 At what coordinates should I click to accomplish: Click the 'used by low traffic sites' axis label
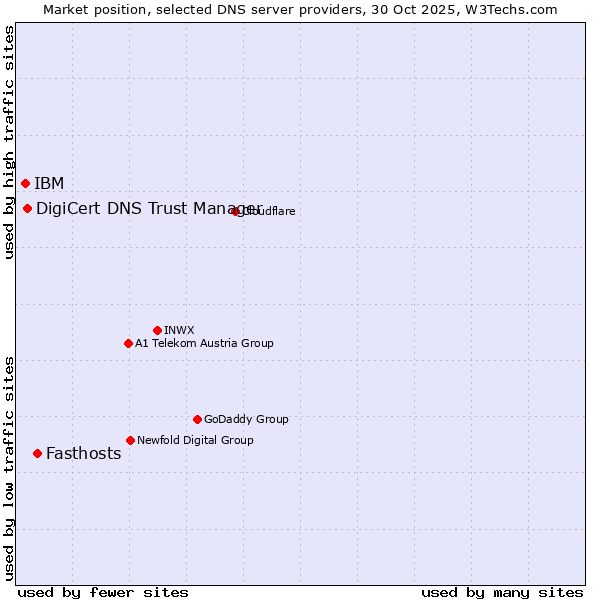[10, 467]
